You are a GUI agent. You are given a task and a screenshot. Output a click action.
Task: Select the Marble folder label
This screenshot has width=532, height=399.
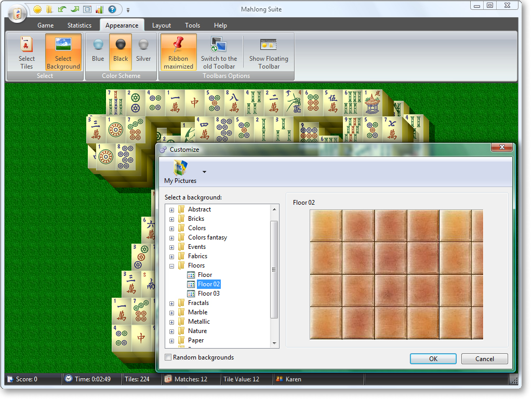(198, 312)
